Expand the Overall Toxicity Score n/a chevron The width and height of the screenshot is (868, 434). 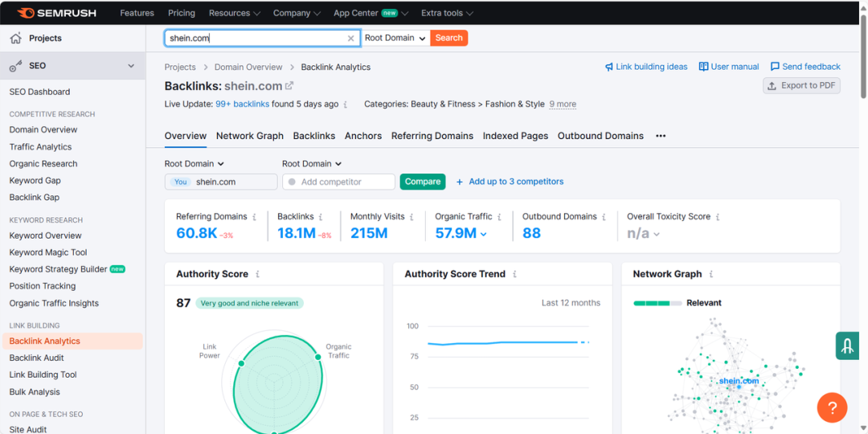tap(657, 234)
